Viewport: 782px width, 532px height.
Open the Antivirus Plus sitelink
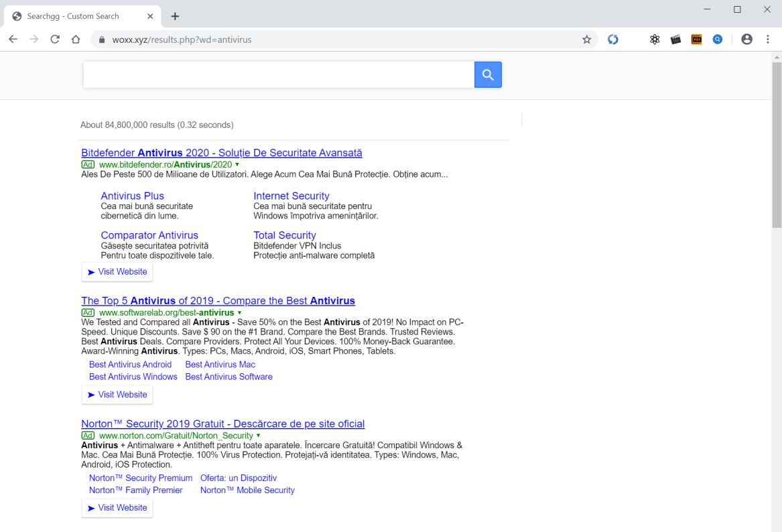[132, 196]
